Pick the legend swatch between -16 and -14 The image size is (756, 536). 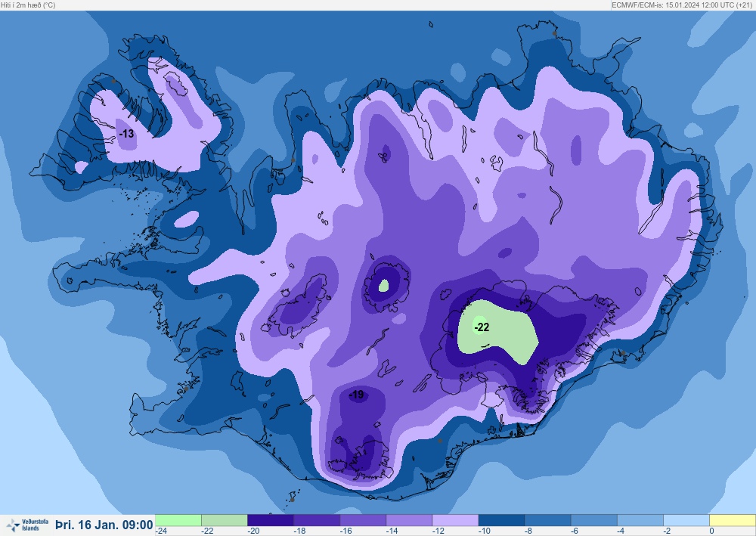click(363, 520)
